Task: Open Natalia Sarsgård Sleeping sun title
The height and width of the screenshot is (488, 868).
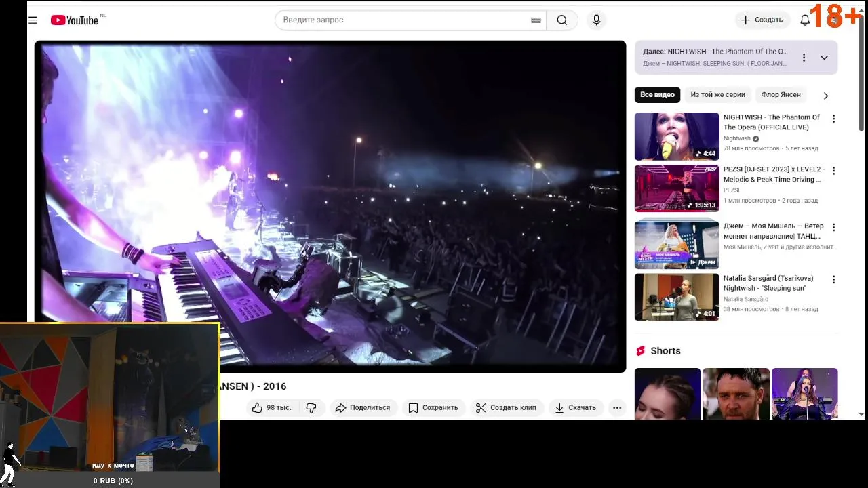Action: (768, 283)
